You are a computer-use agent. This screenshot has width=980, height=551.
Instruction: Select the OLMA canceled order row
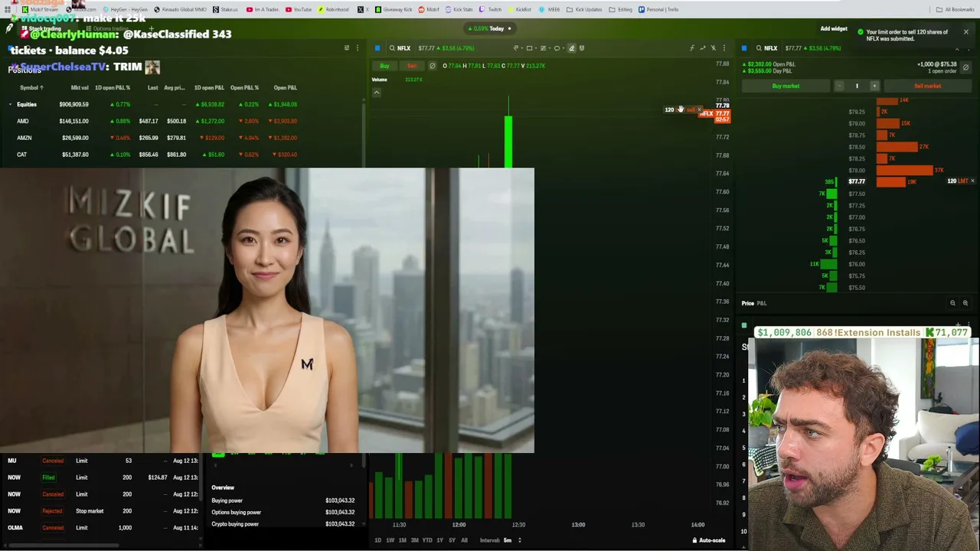pyautogui.click(x=101, y=528)
